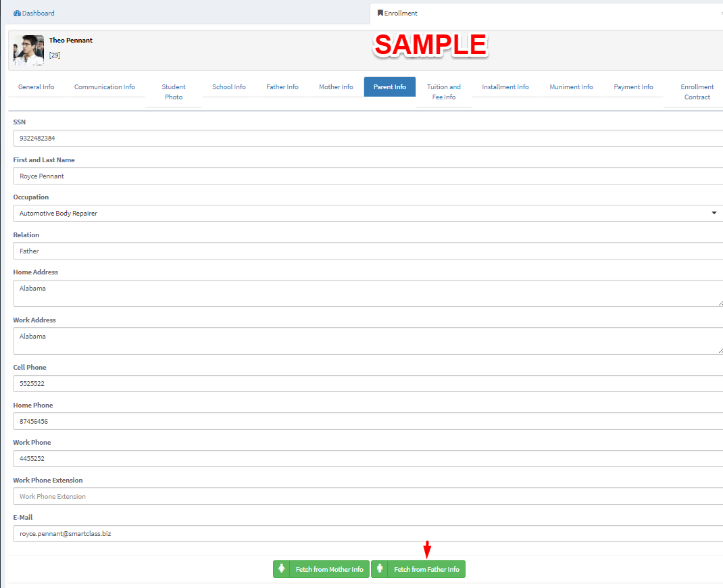Click the person icon on Fetch from Mother Info

(x=282, y=569)
